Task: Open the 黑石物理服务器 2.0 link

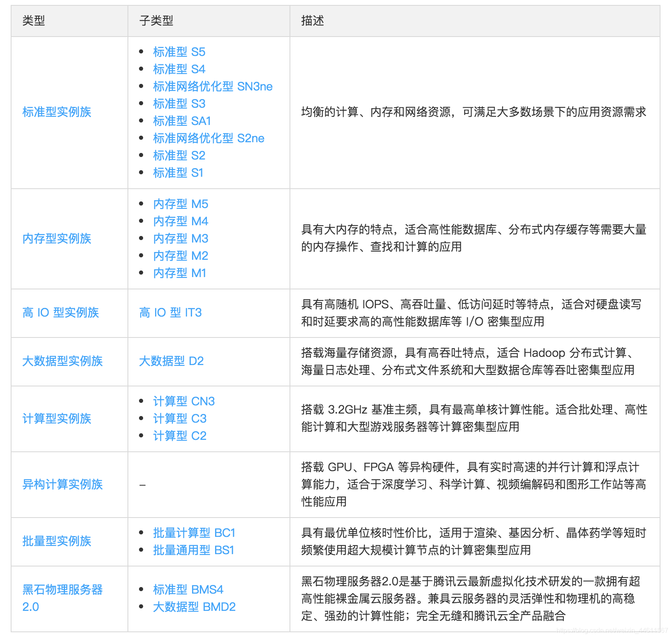Action: pos(63,598)
